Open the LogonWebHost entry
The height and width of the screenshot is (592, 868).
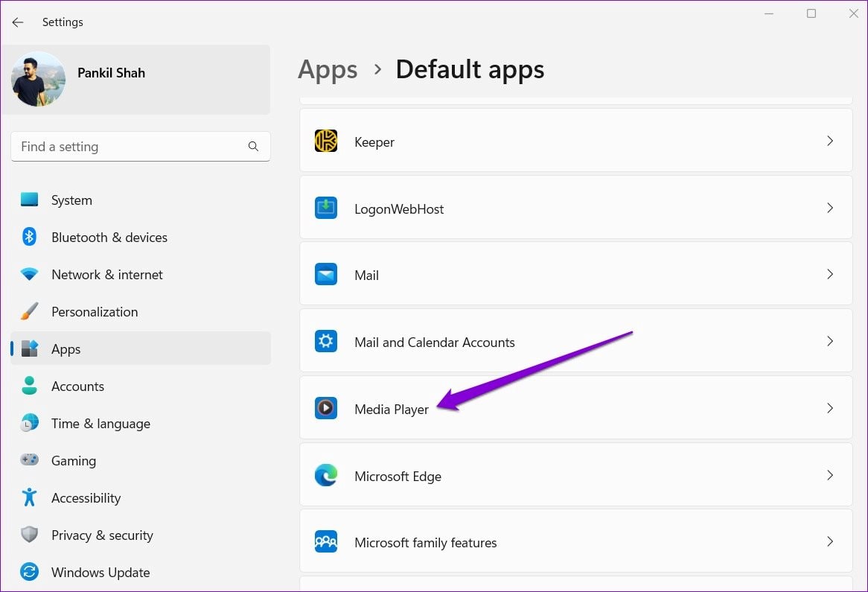[x=575, y=208]
